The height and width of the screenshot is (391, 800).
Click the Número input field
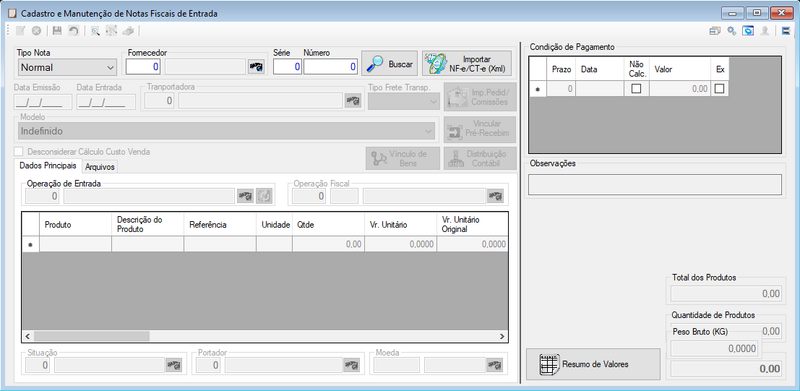[x=331, y=67]
